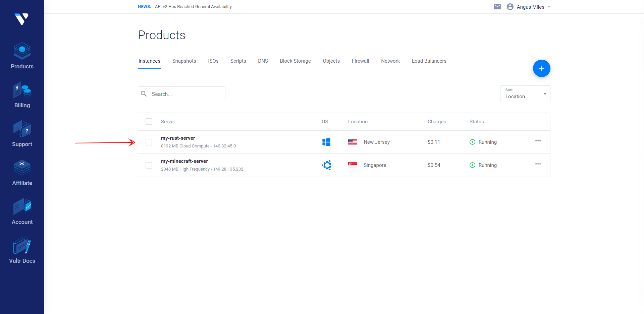Open Vultr Docs from the sidebar
Screen dimensions: 644x314
[x=22, y=246]
